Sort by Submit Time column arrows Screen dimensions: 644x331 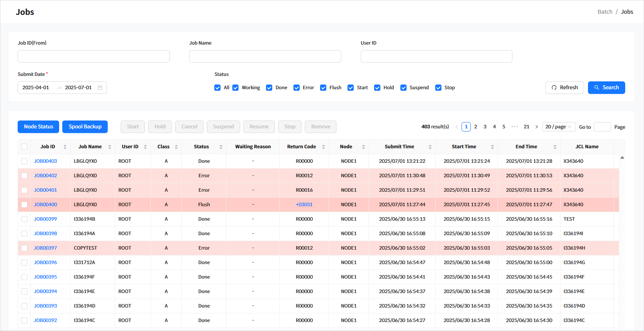430,147
